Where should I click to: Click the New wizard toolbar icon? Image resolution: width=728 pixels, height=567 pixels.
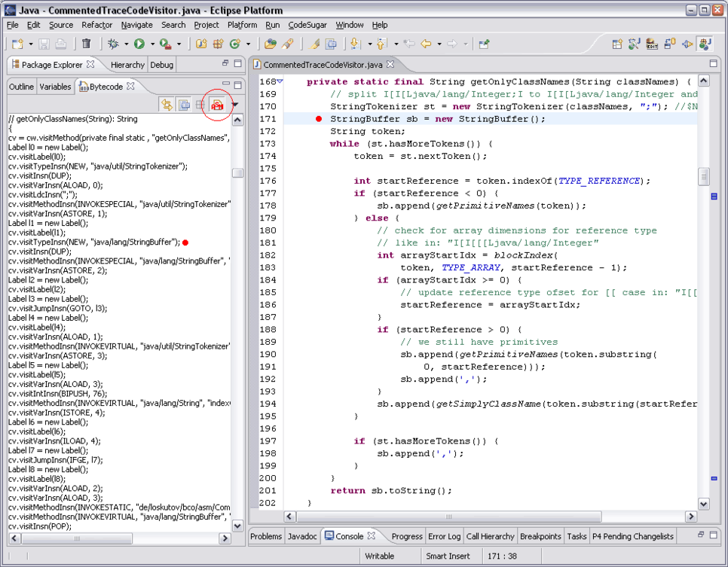(x=17, y=44)
